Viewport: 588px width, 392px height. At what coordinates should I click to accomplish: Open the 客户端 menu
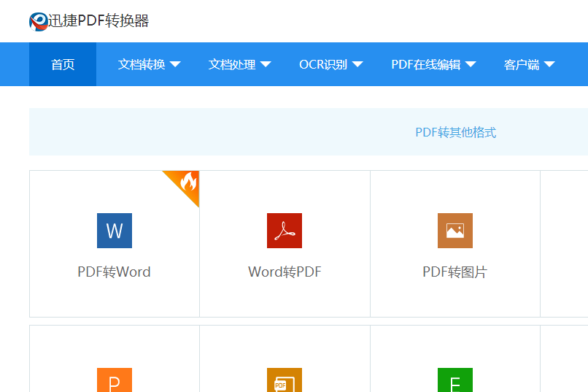click(x=522, y=64)
